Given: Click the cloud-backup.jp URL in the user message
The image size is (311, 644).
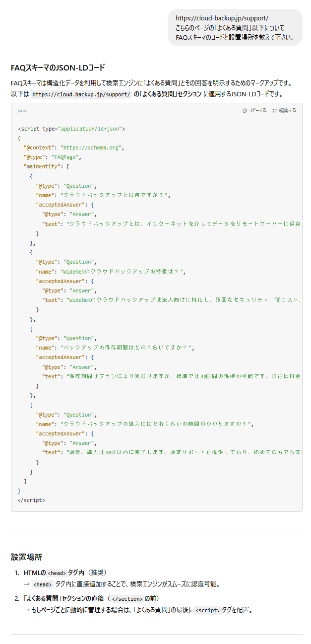Looking at the screenshot, I should point(222,18).
